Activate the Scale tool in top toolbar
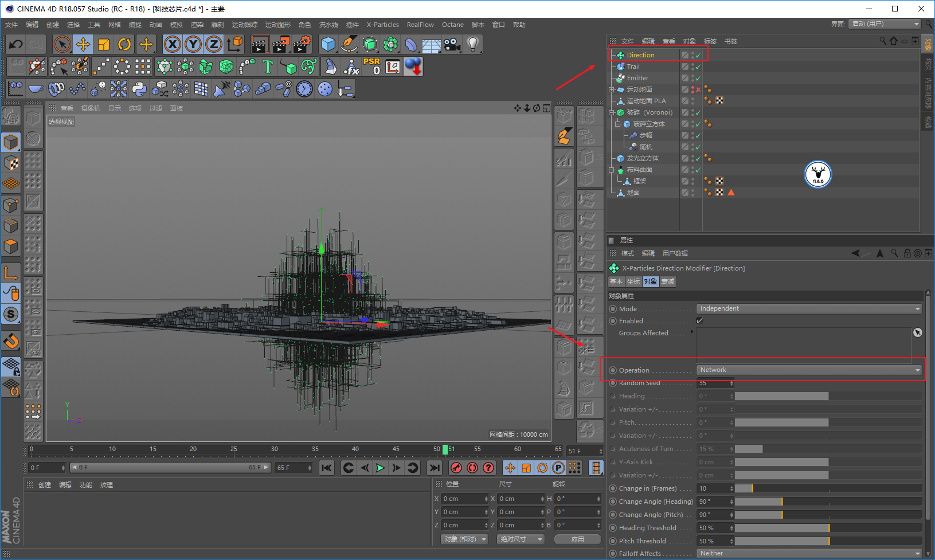This screenshot has height=560, width=935. pos(104,44)
